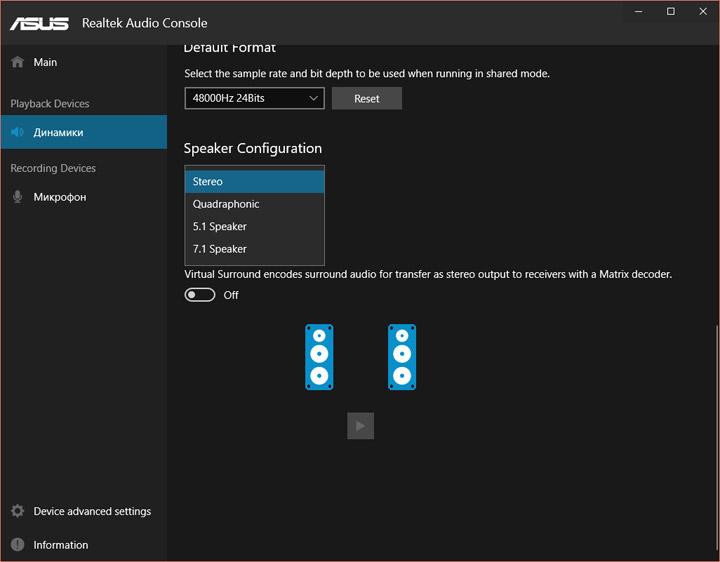The image size is (720, 562).
Task: Click the exclamation Information icon
Action: pos(17,545)
